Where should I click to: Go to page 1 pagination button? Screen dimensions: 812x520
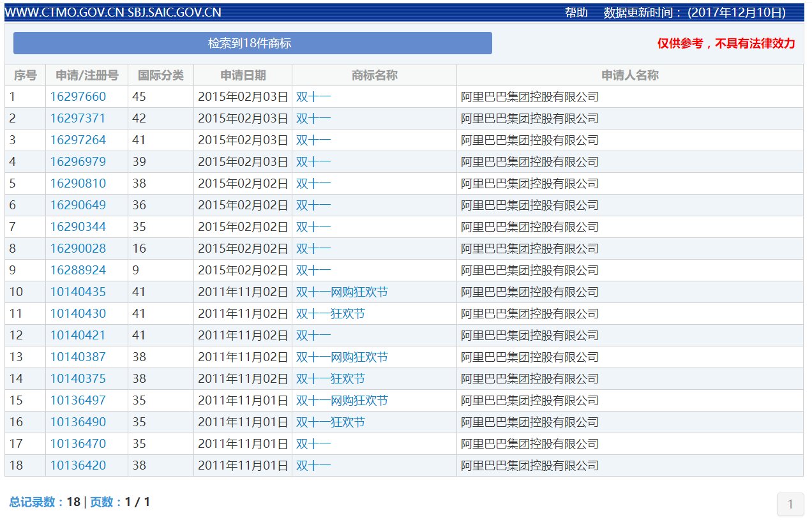pyautogui.click(x=790, y=505)
